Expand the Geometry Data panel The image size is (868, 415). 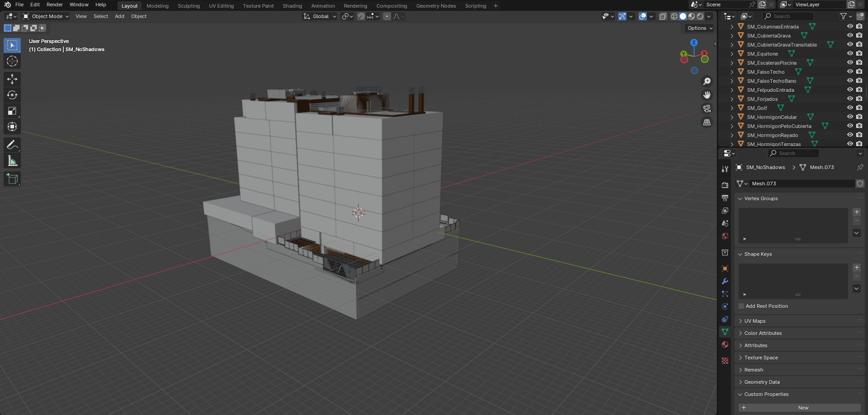[x=762, y=382]
